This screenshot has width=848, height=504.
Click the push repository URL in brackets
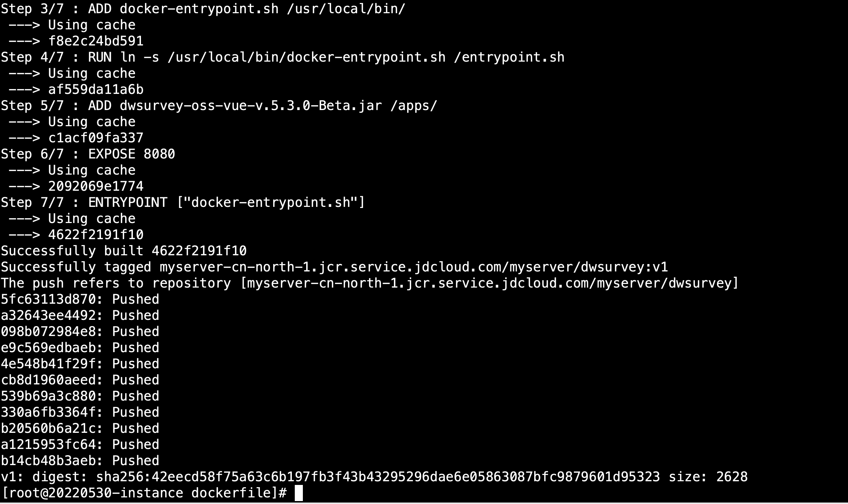click(x=489, y=283)
